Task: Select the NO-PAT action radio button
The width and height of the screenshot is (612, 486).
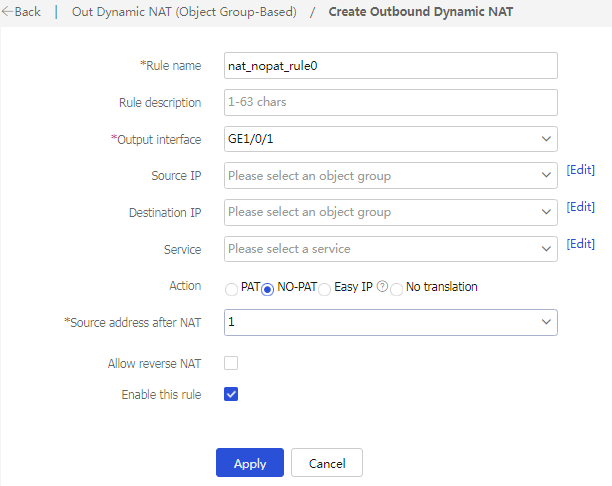Action: point(268,289)
